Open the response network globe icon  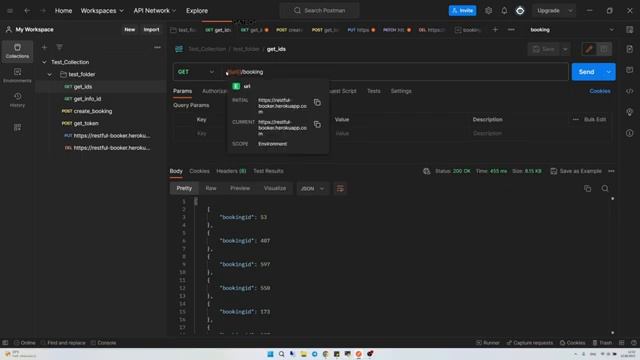427,171
